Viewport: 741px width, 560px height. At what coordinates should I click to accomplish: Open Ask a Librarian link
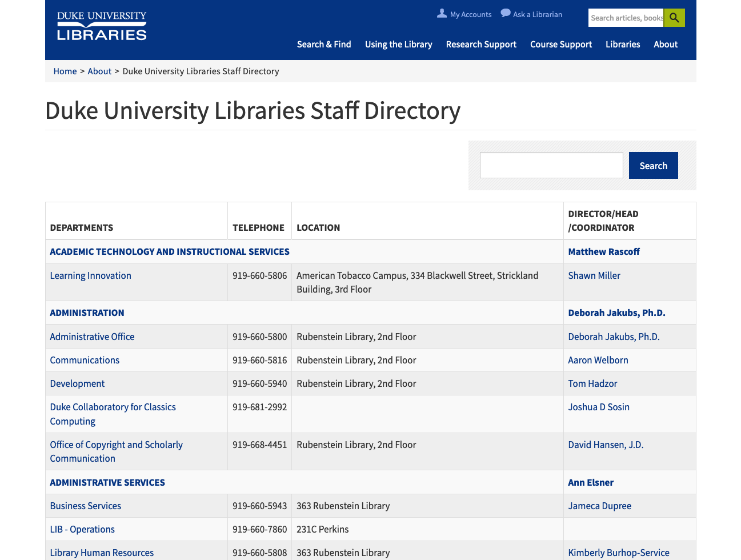[x=538, y=14]
